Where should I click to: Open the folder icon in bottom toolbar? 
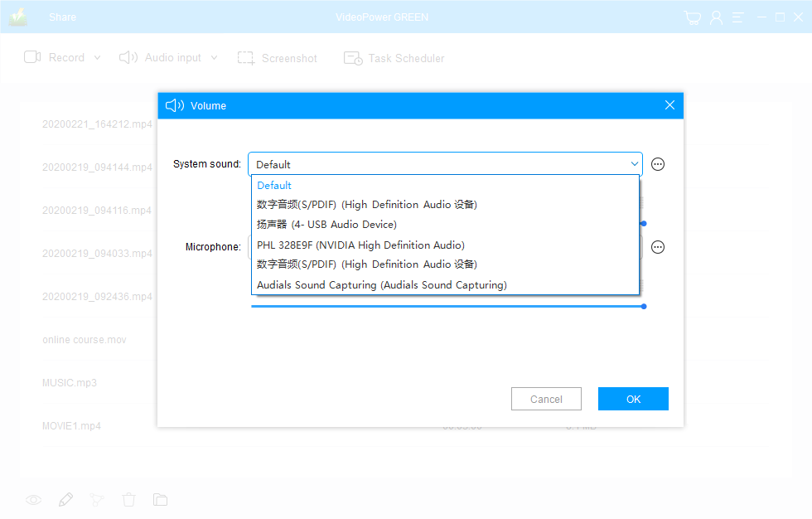tap(160, 500)
